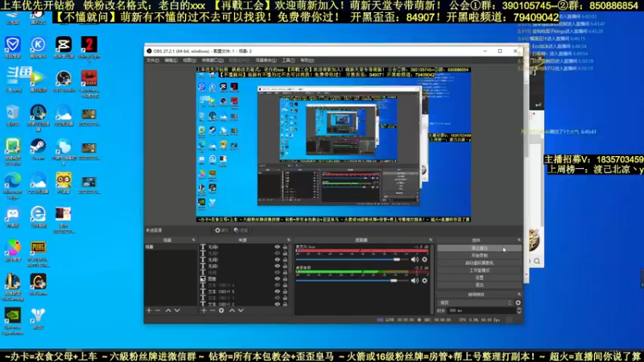Open the 场景集合(S) menu
Image resolution: width=644 pixels, height=362 pixels.
coord(266,60)
